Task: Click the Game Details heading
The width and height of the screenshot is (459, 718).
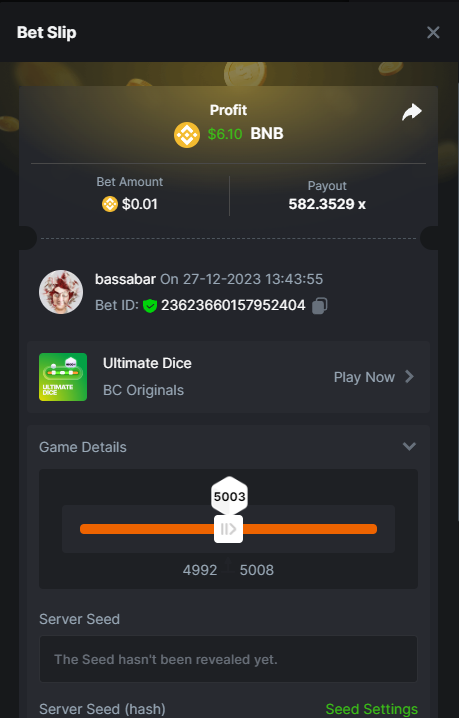Action: 83,447
